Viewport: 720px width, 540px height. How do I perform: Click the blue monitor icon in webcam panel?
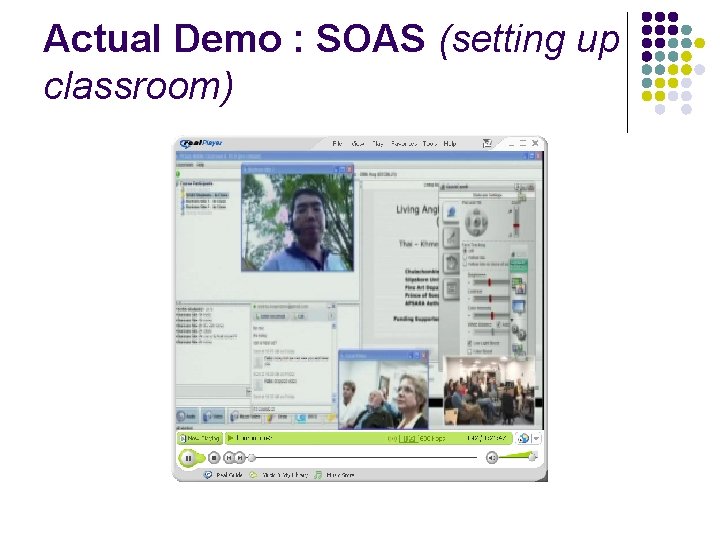519,307
